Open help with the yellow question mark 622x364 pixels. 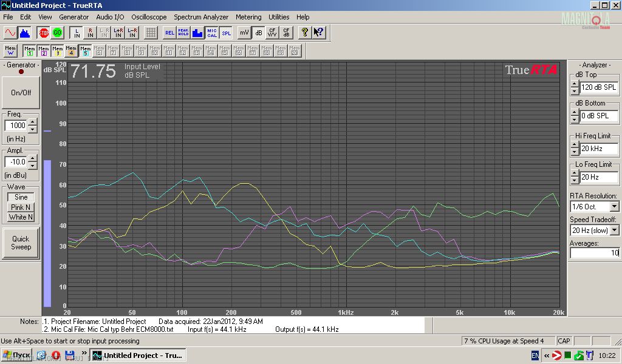click(x=305, y=33)
